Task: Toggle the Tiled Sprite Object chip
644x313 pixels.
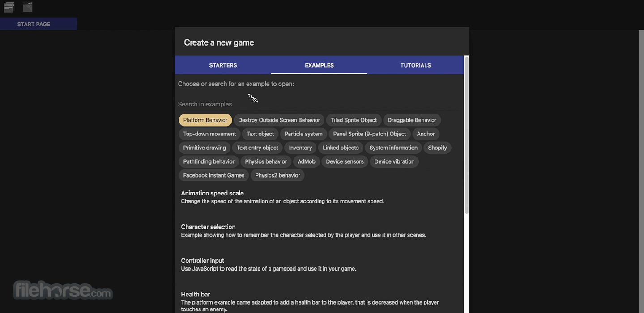Action: (354, 120)
